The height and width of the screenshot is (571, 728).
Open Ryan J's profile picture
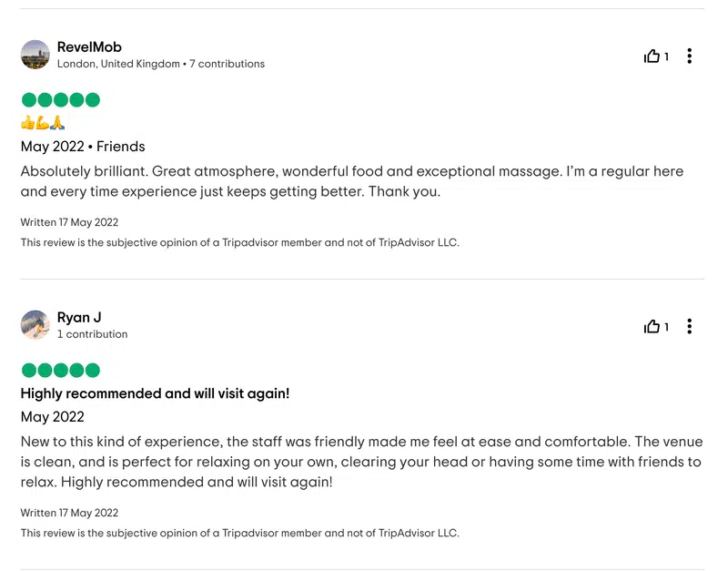pyautogui.click(x=35, y=325)
